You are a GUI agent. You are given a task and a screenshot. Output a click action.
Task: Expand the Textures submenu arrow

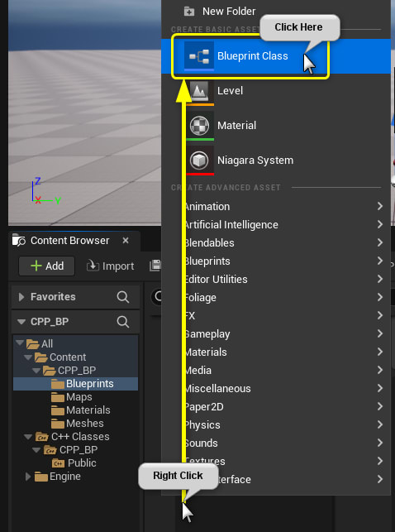coord(380,461)
